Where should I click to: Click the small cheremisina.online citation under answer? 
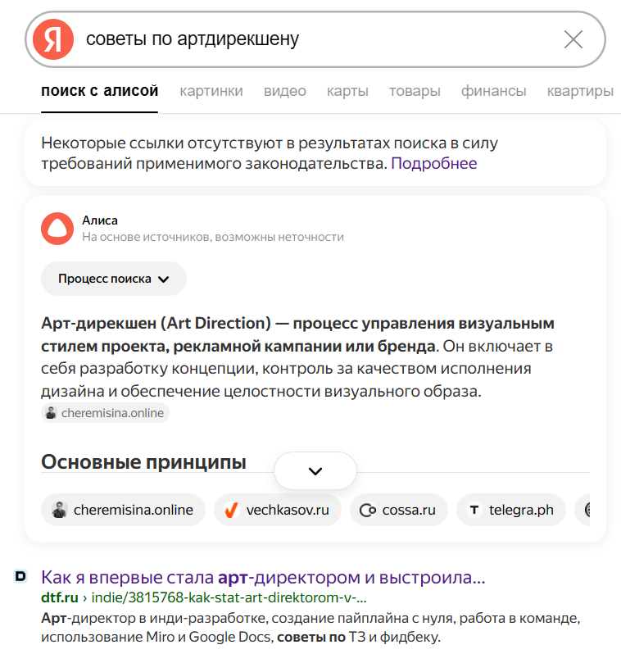click(106, 413)
